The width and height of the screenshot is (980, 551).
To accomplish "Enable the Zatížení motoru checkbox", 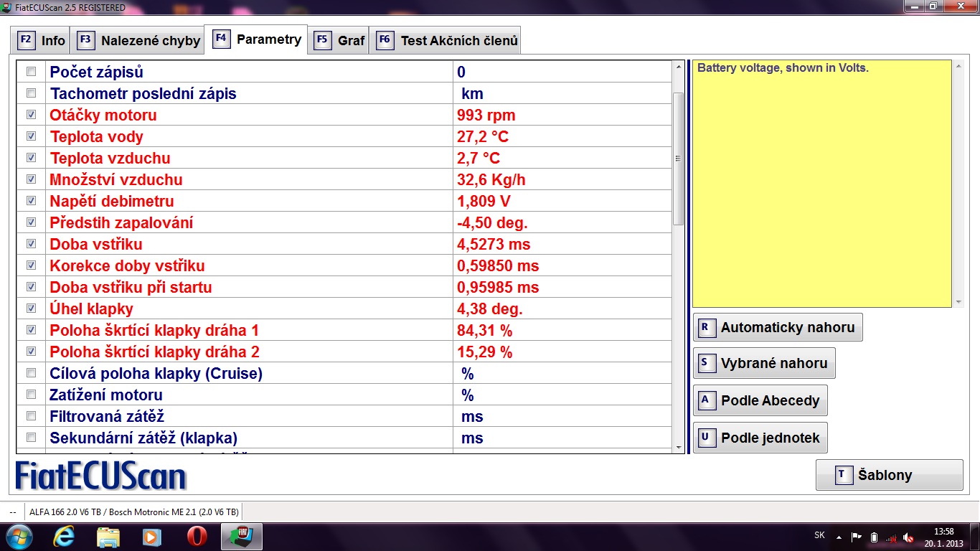I will click(31, 395).
